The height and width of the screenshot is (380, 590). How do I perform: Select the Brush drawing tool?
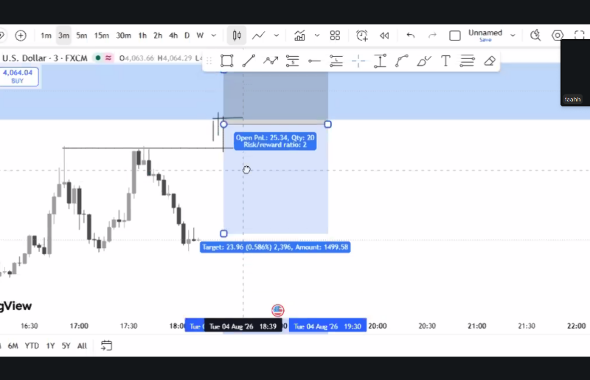(x=424, y=61)
